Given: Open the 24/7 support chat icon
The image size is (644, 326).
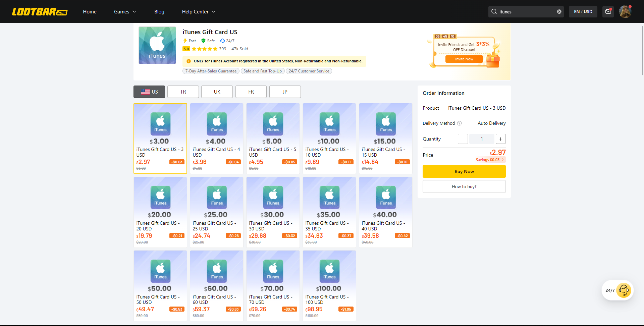Looking at the screenshot, I should pyautogui.click(x=624, y=290).
